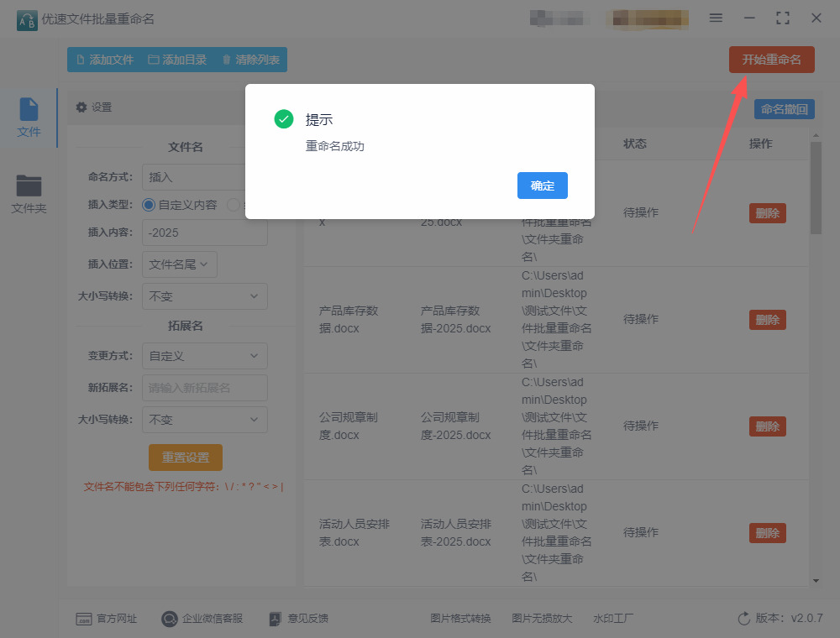Screen dimensions: 840x638
Task: Click file name 活动人员安排表.docx
Action: (354, 532)
